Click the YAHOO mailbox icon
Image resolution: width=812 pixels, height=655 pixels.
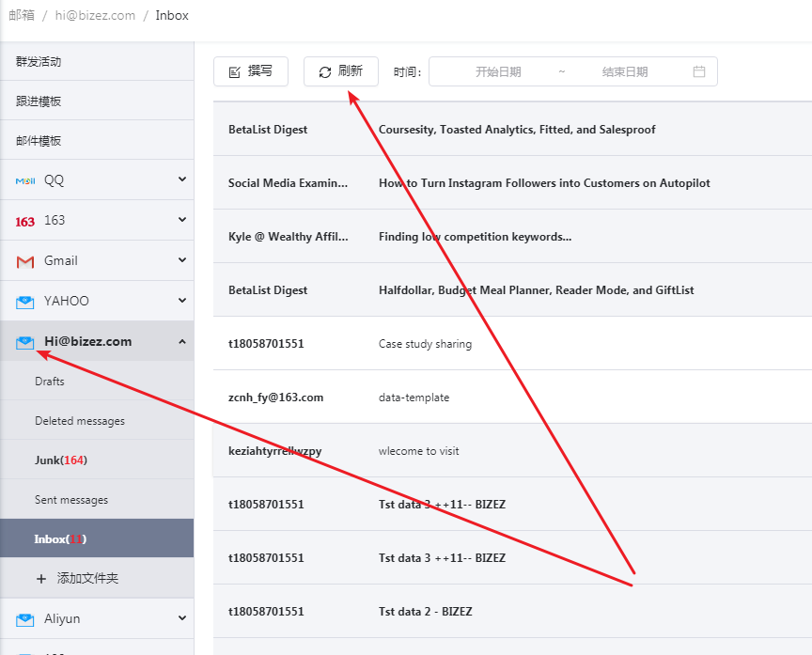25,302
